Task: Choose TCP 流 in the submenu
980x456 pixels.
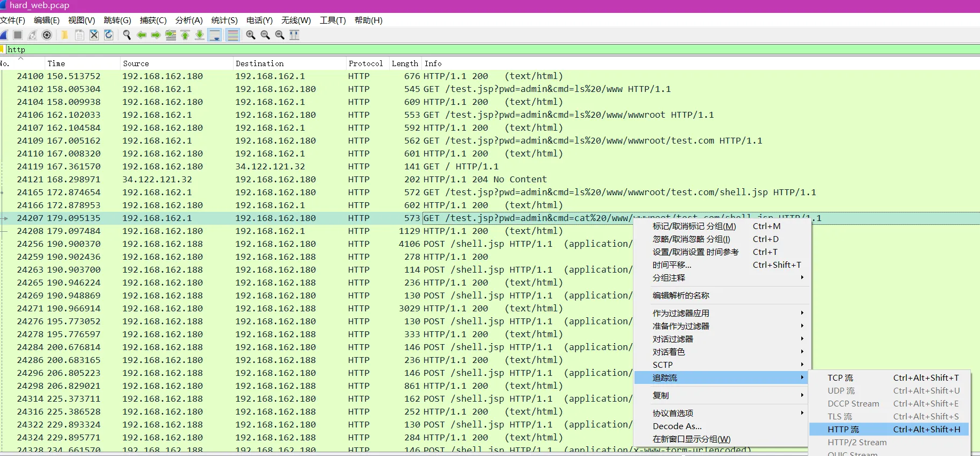Action: pos(840,377)
